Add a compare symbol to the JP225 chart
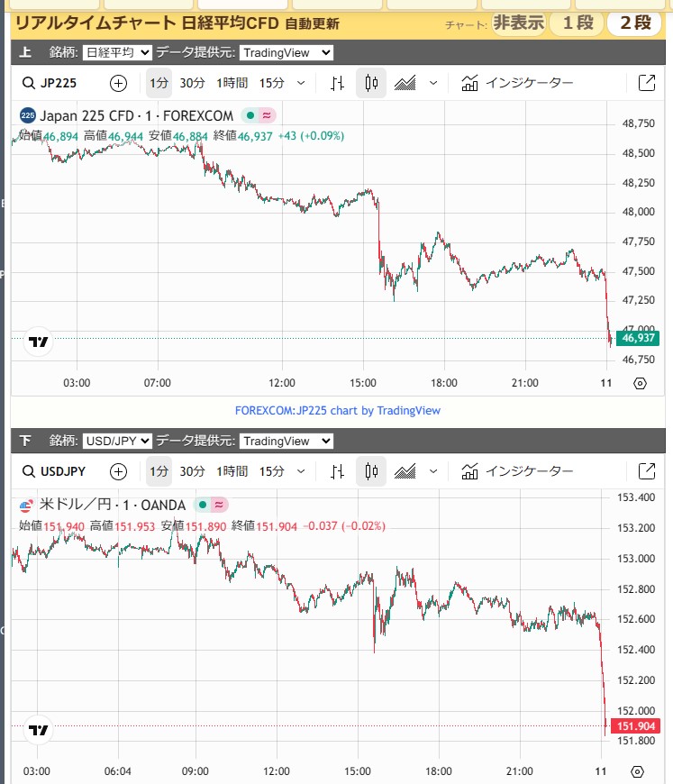 coord(118,84)
